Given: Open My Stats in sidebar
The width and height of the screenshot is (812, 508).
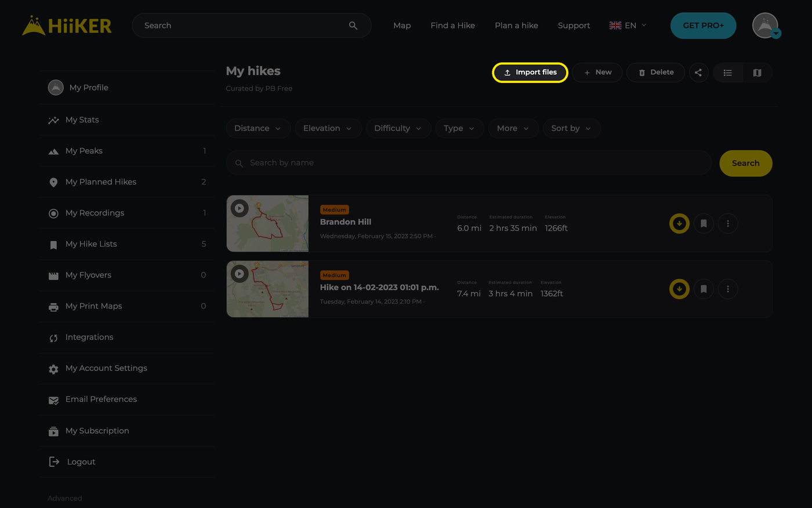Looking at the screenshot, I should pos(127,120).
